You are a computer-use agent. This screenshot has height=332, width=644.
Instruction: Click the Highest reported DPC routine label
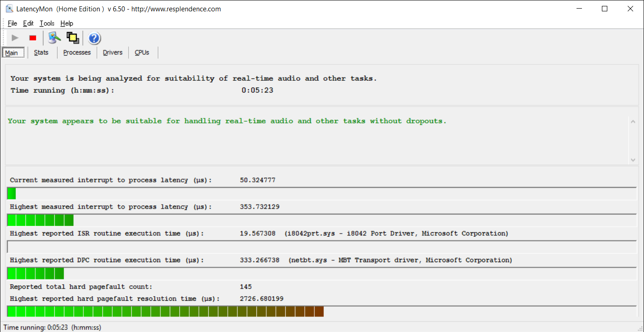[107, 260]
